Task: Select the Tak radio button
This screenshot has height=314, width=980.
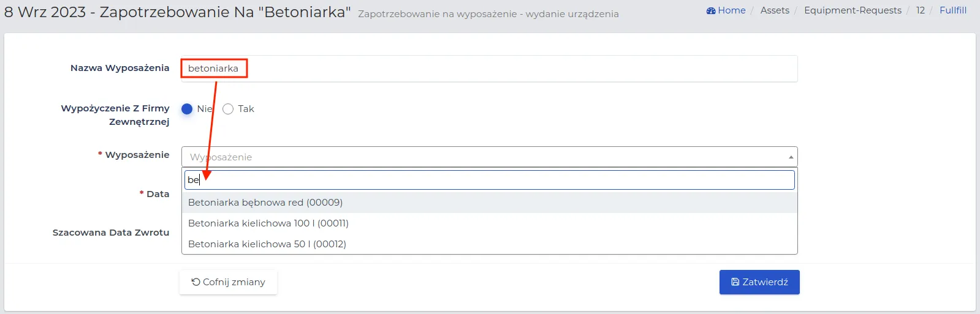Action: [x=228, y=109]
